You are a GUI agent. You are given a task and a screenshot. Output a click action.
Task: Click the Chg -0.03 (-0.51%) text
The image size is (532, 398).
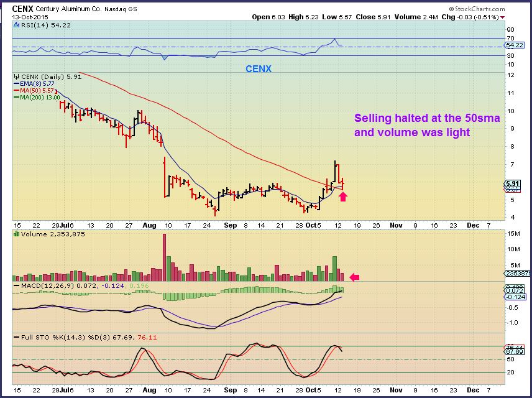coord(470,17)
